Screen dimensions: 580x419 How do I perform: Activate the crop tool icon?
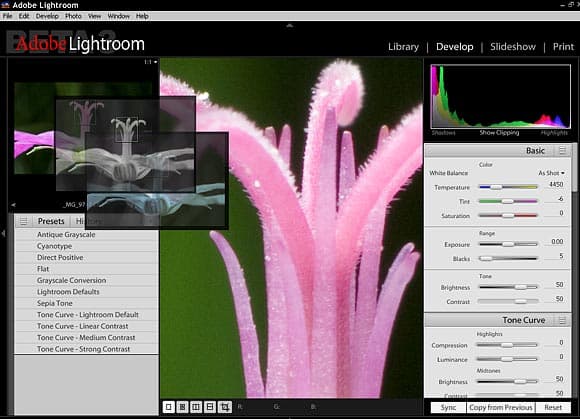[225, 407]
